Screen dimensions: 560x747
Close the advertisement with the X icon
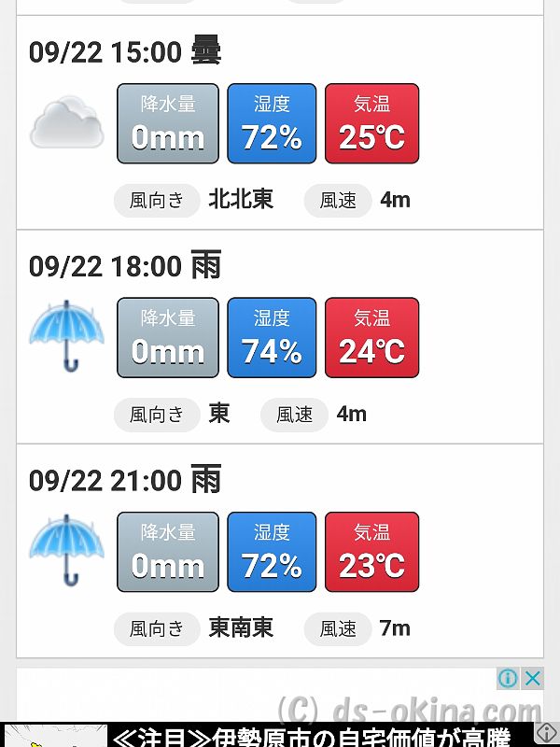click(x=532, y=678)
